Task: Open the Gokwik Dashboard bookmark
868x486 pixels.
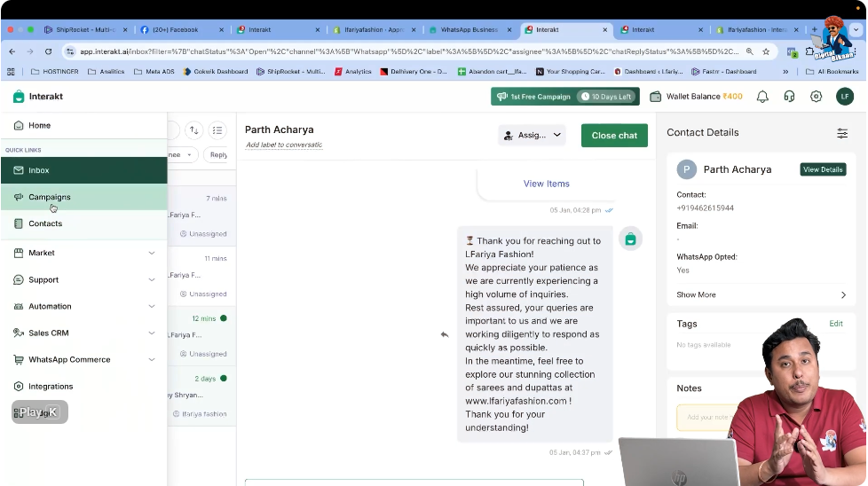Action: click(x=216, y=71)
